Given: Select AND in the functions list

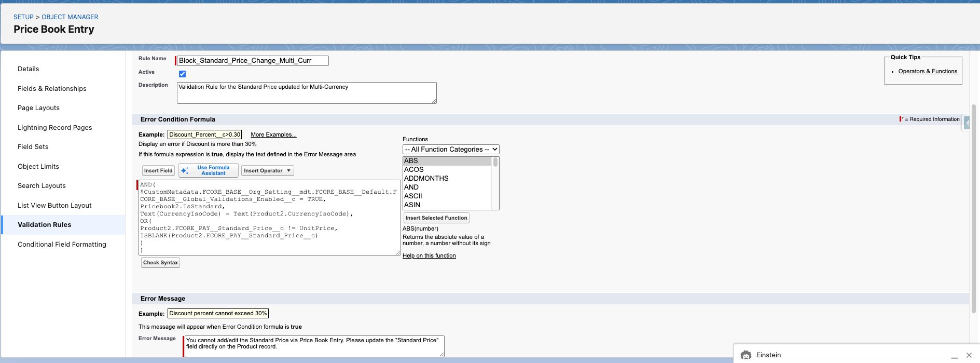Looking at the screenshot, I should click(447, 187).
